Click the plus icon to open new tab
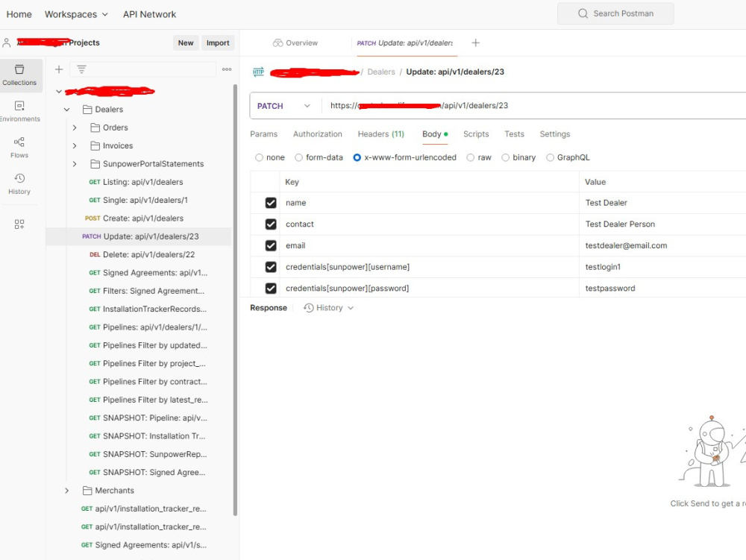Image resolution: width=746 pixels, height=560 pixels. pos(475,43)
